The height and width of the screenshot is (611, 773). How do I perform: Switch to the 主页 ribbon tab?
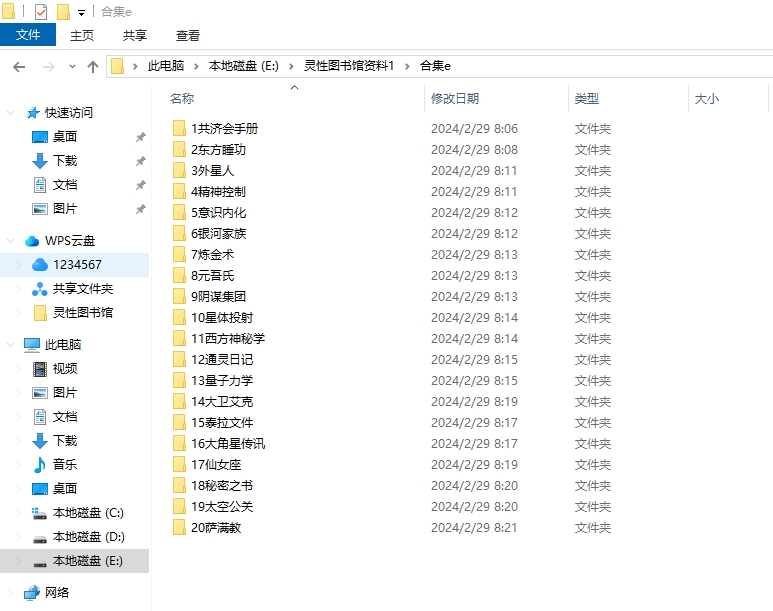(82, 36)
